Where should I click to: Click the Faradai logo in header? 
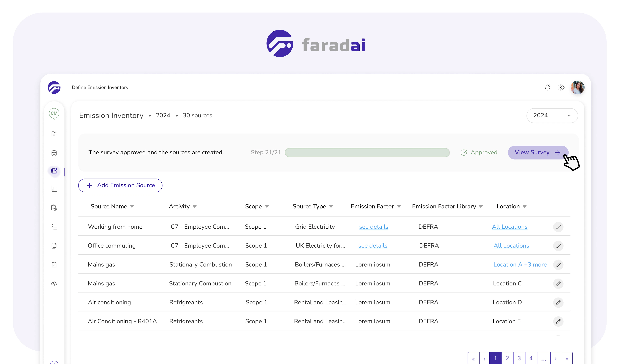[54, 88]
